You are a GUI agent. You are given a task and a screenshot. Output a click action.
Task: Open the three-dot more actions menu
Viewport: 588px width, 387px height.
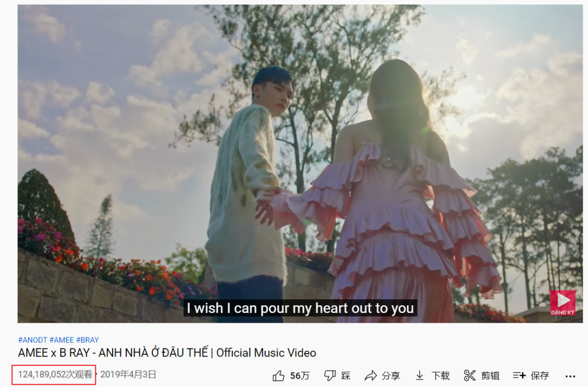570,376
